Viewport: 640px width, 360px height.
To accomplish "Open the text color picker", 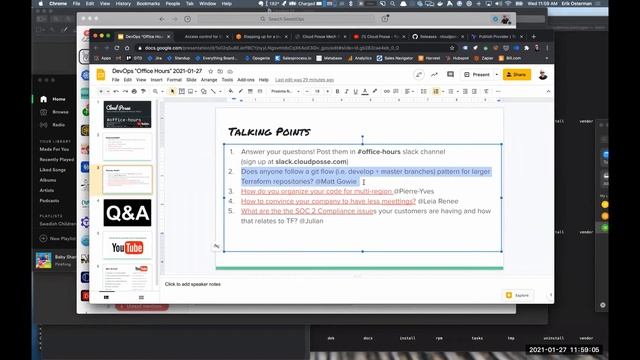I will click(x=365, y=91).
